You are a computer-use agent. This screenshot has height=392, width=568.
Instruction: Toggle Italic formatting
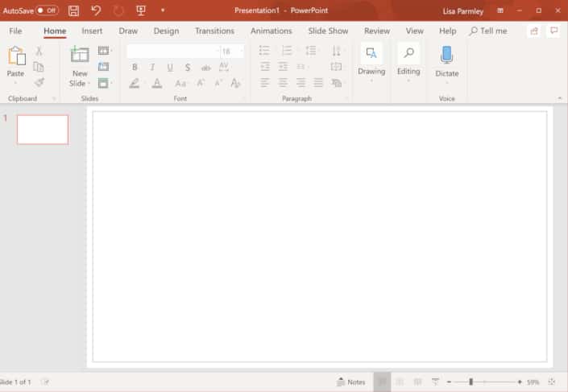click(x=152, y=68)
